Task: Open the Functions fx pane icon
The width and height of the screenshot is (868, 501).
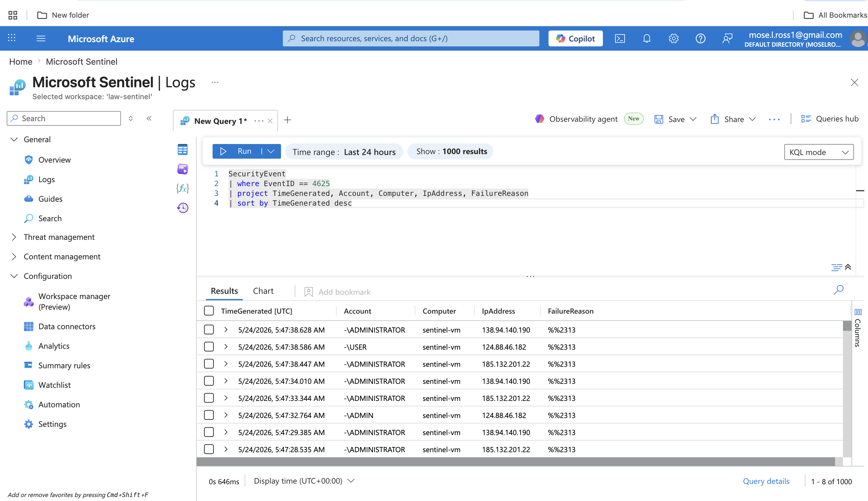Action: point(183,188)
